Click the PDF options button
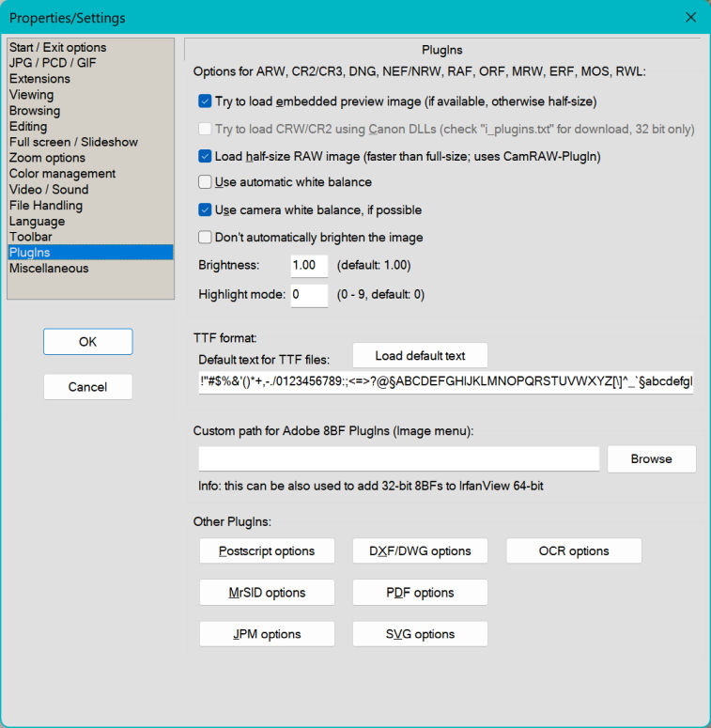 pos(420,593)
